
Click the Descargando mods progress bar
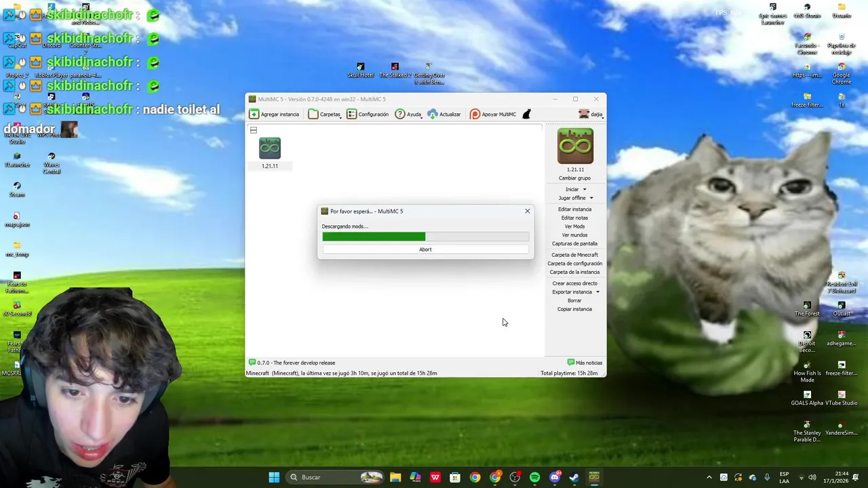425,237
